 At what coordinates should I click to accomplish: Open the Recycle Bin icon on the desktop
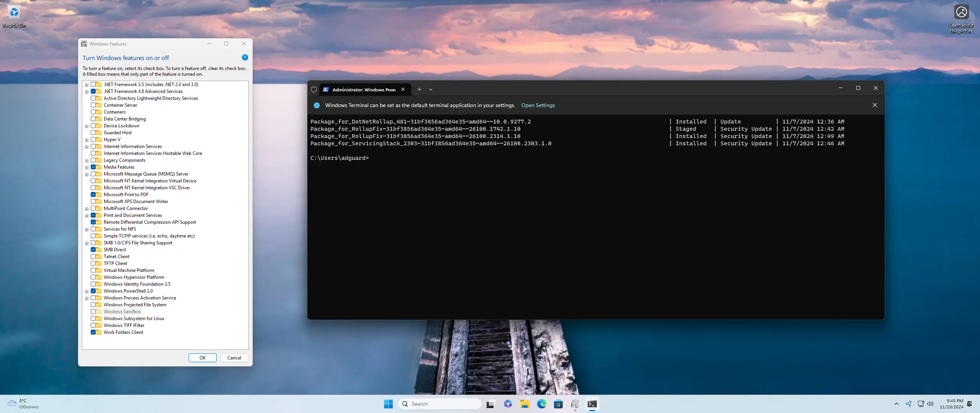pyautogui.click(x=14, y=13)
